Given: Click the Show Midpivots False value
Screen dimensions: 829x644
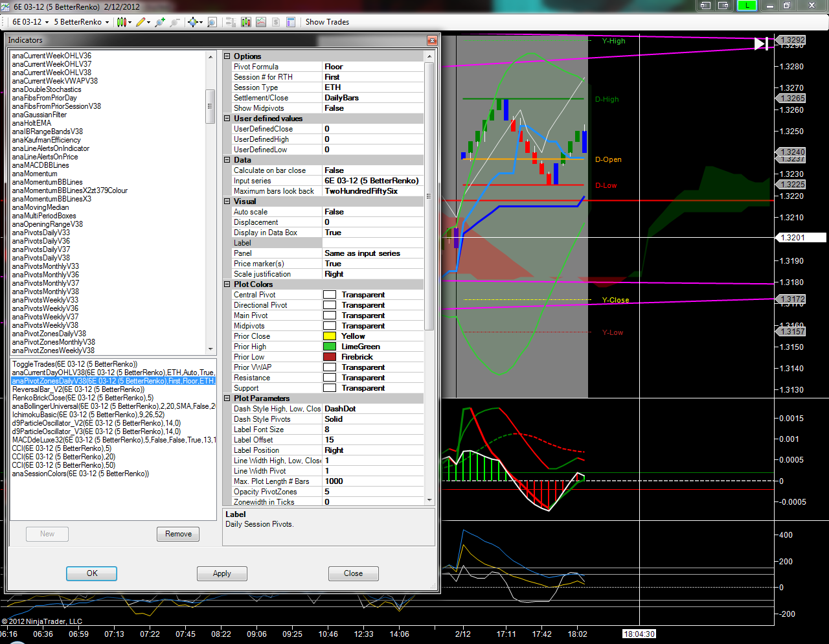Looking at the screenshot, I should 373,108.
